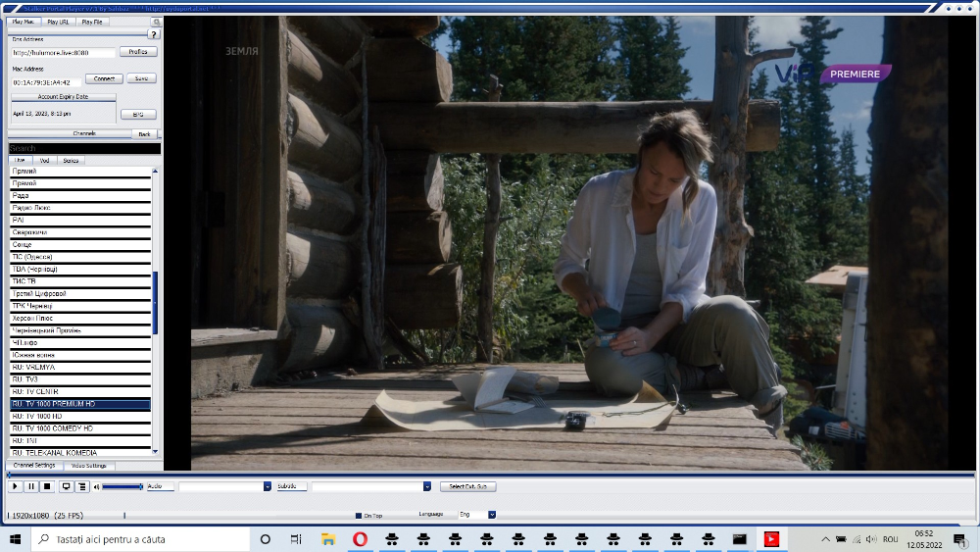The image size is (980, 552).
Task: Select the Series tab
Action: pyautogui.click(x=71, y=161)
